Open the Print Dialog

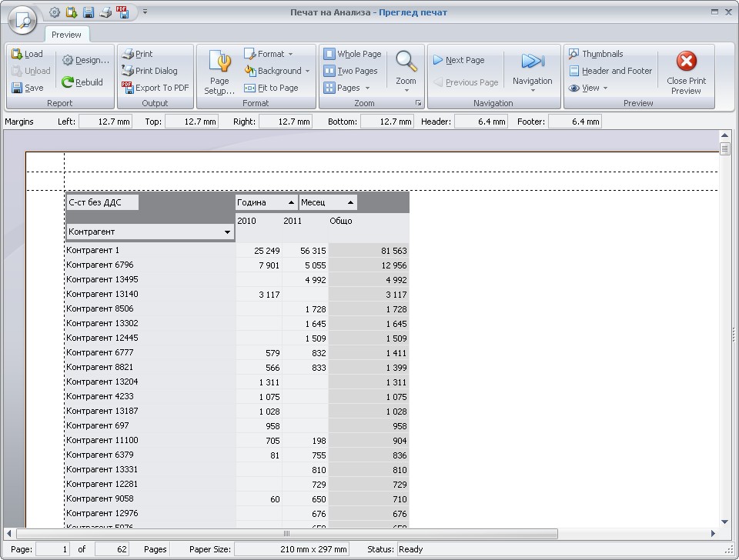[149, 71]
